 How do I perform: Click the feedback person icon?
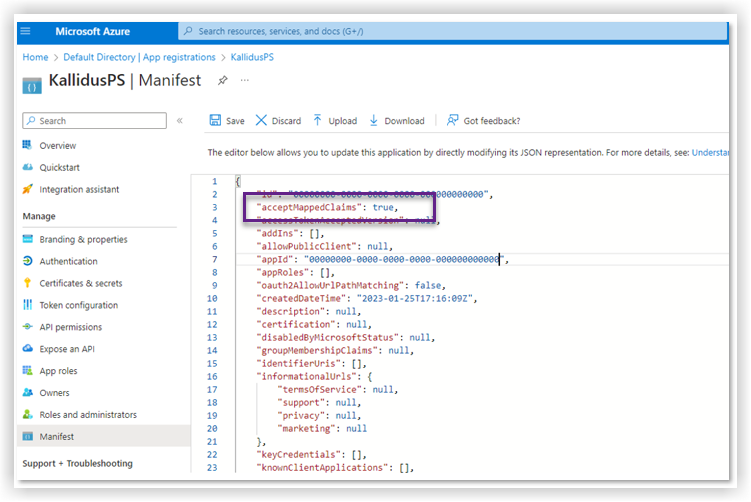coord(452,120)
